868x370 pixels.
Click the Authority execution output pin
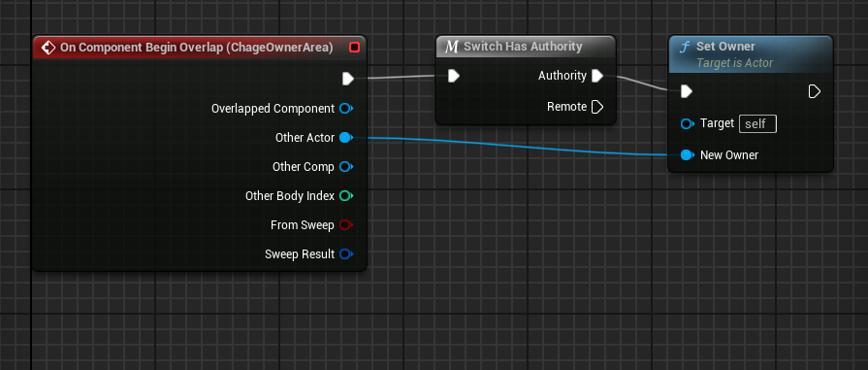(596, 76)
